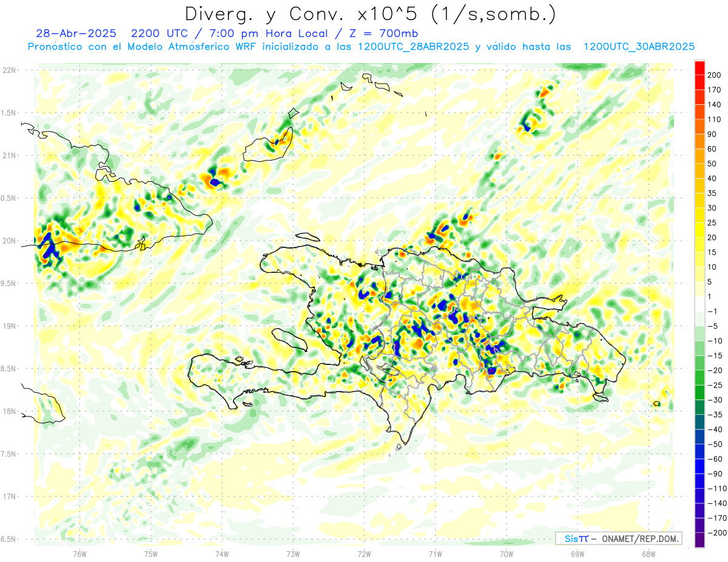Click the '7.5N' latitude label
This screenshot has width=728, height=562.
coord(8,454)
